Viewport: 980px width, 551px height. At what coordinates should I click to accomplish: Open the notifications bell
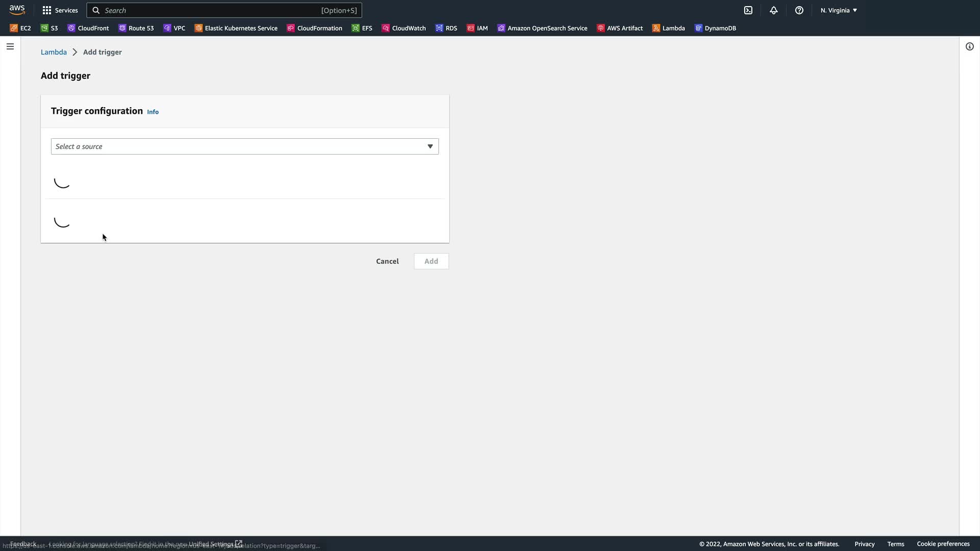coord(774,10)
